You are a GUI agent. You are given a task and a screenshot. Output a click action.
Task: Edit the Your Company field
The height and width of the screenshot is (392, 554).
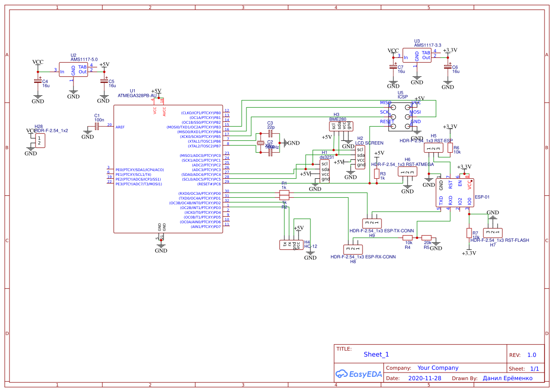tap(437, 368)
